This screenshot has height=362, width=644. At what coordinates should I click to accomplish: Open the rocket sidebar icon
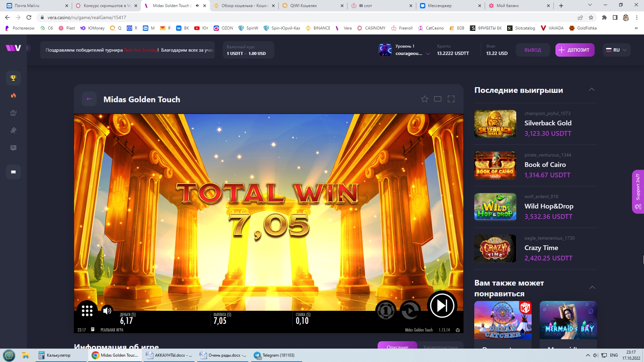coord(13,130)
